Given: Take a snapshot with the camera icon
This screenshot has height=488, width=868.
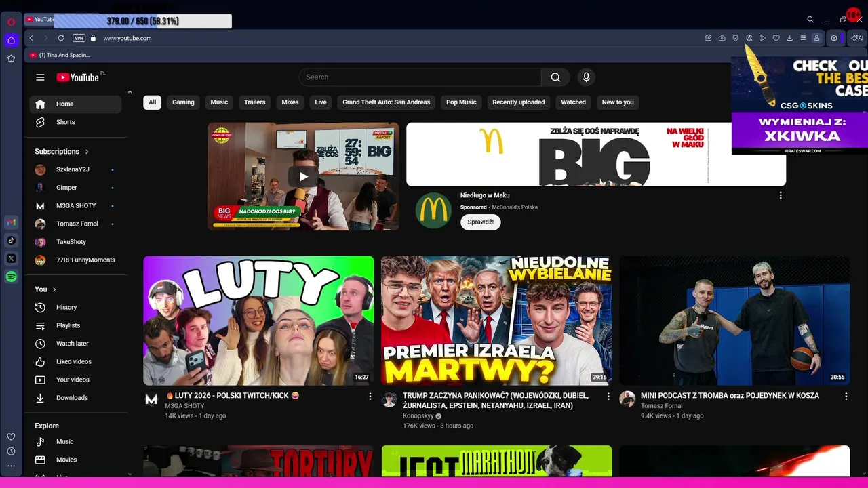Looking at the screenshot, I should point(722,38).
